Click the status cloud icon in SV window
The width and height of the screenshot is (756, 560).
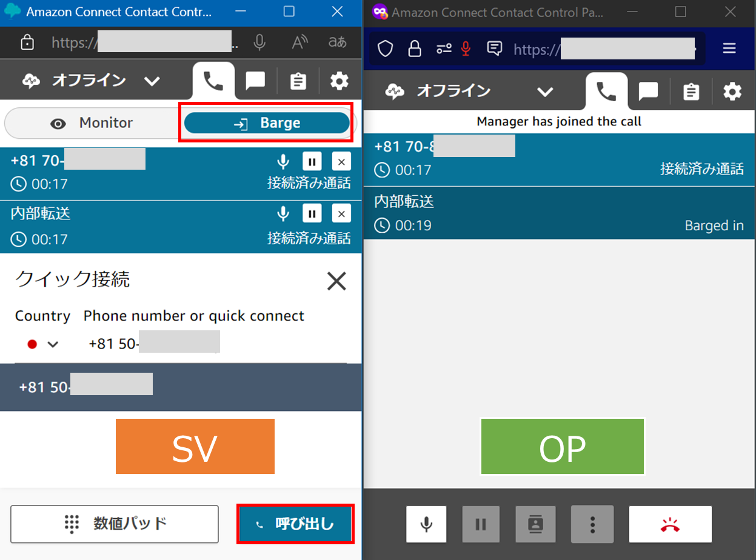click(x=32, y=81)
